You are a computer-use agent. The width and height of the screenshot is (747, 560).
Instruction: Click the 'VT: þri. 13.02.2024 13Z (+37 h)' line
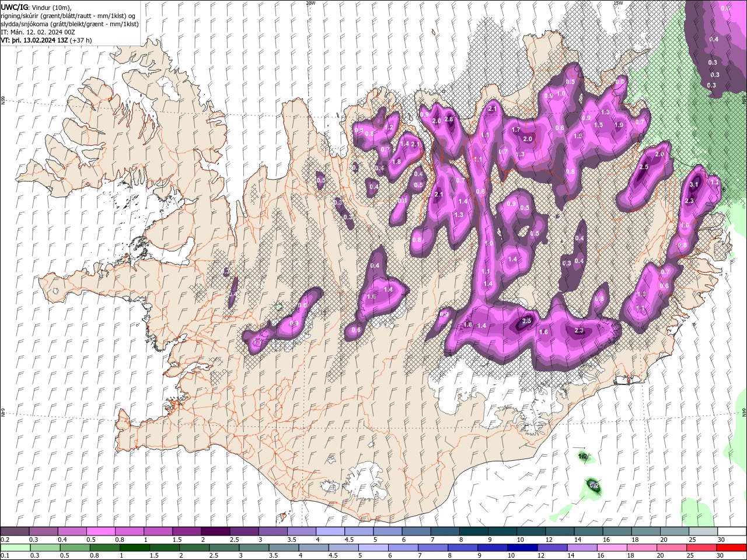tap(46, 40)
